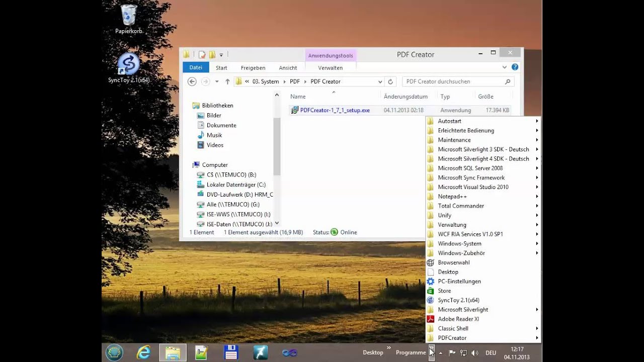Image resolution: width=644 pixels, height=362 pixels.
Task: Show hidden tray icons arrow
Action: tap(441, 353)
